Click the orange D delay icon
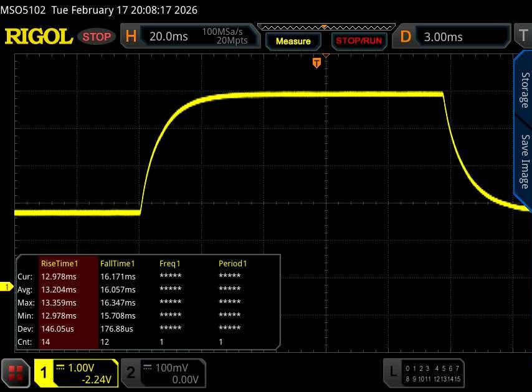 click(406, 37)
